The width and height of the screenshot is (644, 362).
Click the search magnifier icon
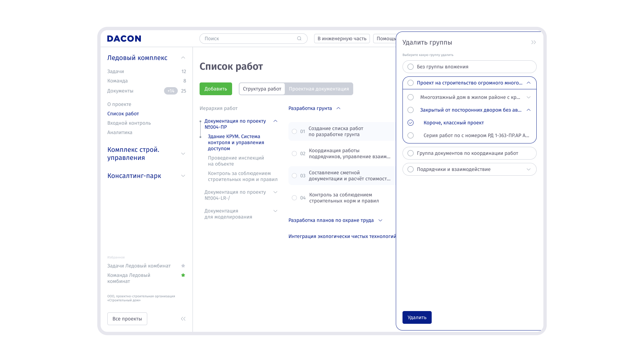pyautogui.click(x=299, y=39)
